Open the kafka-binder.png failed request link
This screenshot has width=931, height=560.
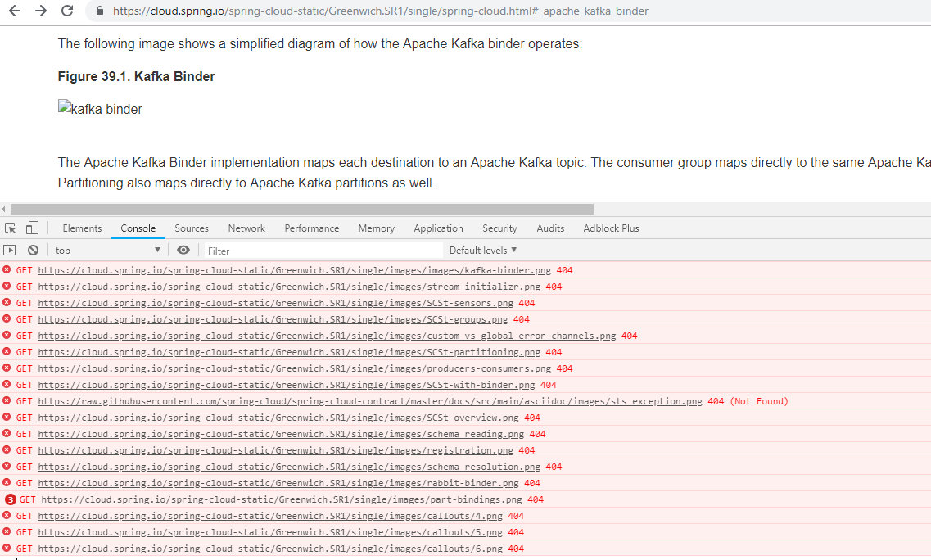295,270
